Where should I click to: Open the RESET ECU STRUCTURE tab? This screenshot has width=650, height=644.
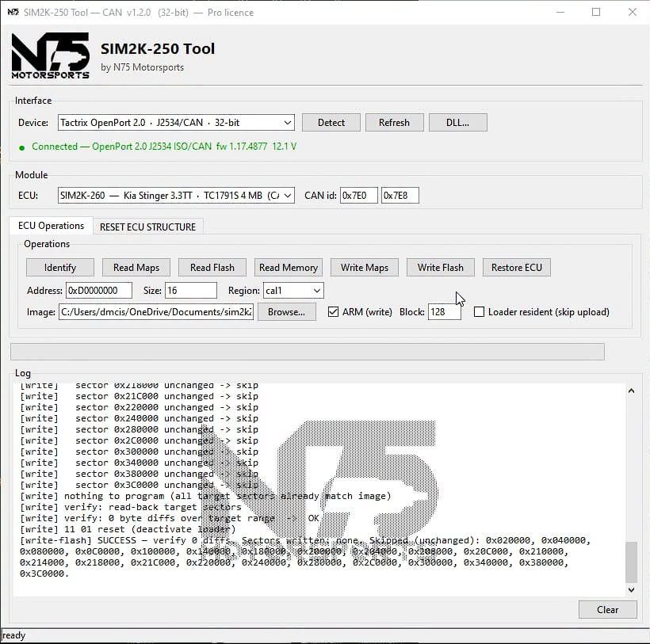click(x=147, y=227)
